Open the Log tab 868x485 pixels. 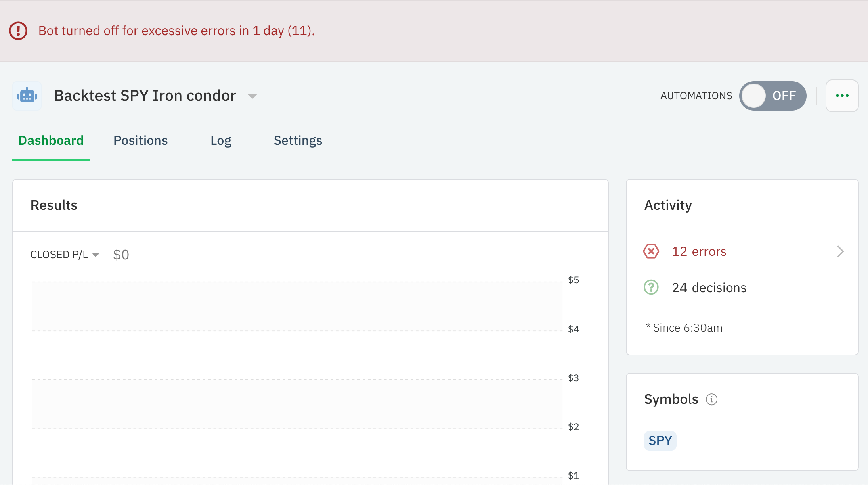pos(220,140)
